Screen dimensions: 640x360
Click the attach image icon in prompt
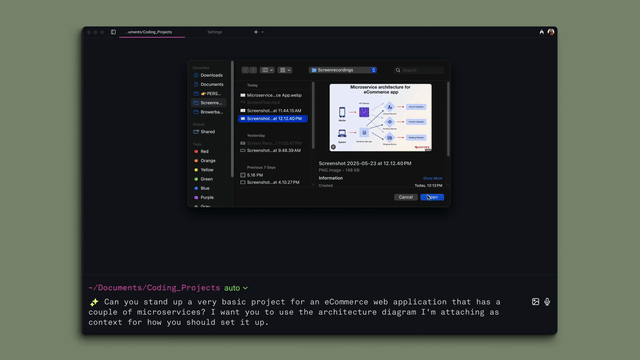tap(535, 302)
